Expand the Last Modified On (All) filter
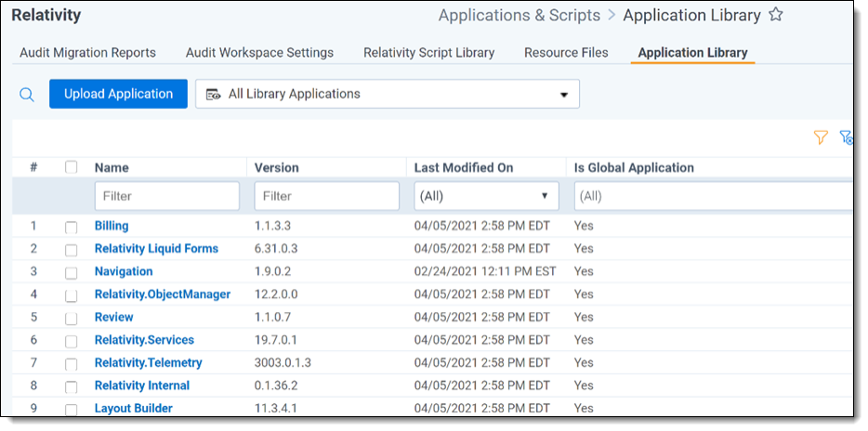Screen dimensions: 868x431 pyautogui.click(x=486, y=196)
